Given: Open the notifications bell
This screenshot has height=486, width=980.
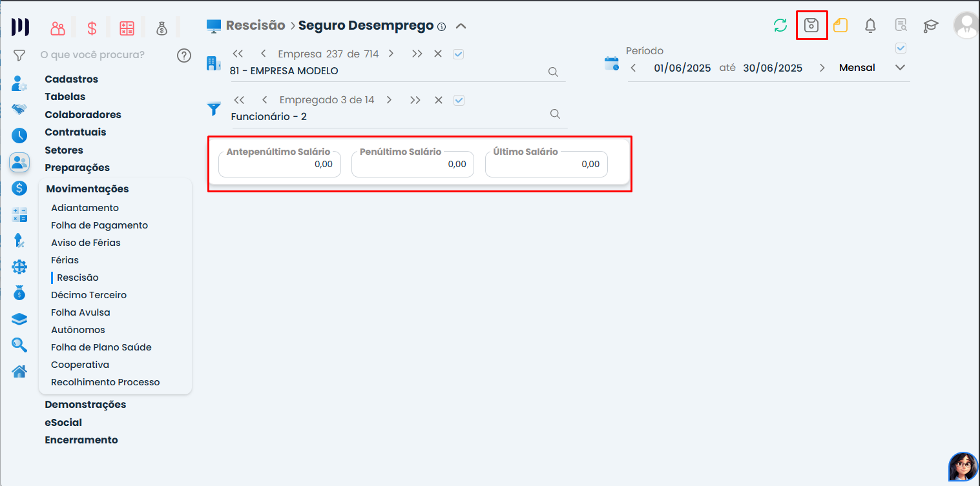Looking at the screenshot, I should click(x=871, y=26).
